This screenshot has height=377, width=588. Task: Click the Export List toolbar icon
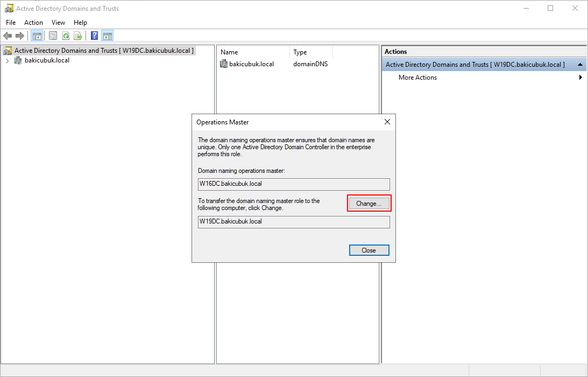[78, 36]
